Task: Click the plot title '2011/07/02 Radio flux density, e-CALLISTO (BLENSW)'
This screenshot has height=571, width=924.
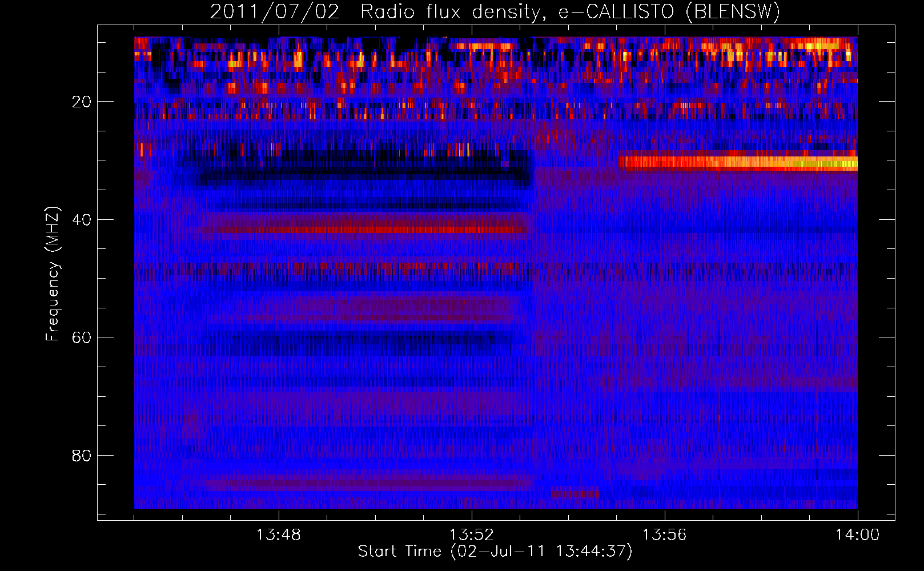Action: 495,11
